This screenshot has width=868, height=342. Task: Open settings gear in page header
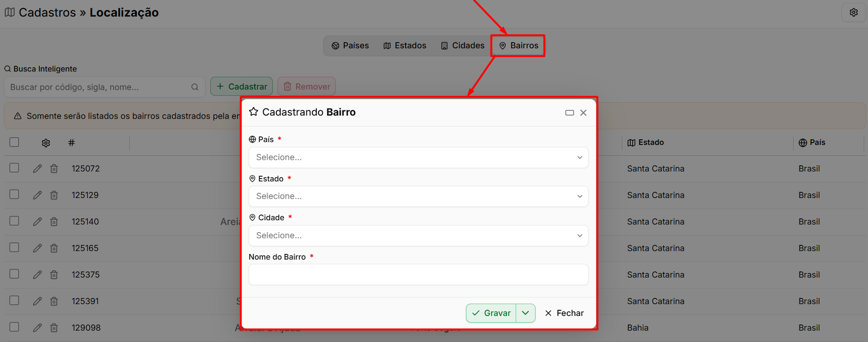[x=853, y=12]
